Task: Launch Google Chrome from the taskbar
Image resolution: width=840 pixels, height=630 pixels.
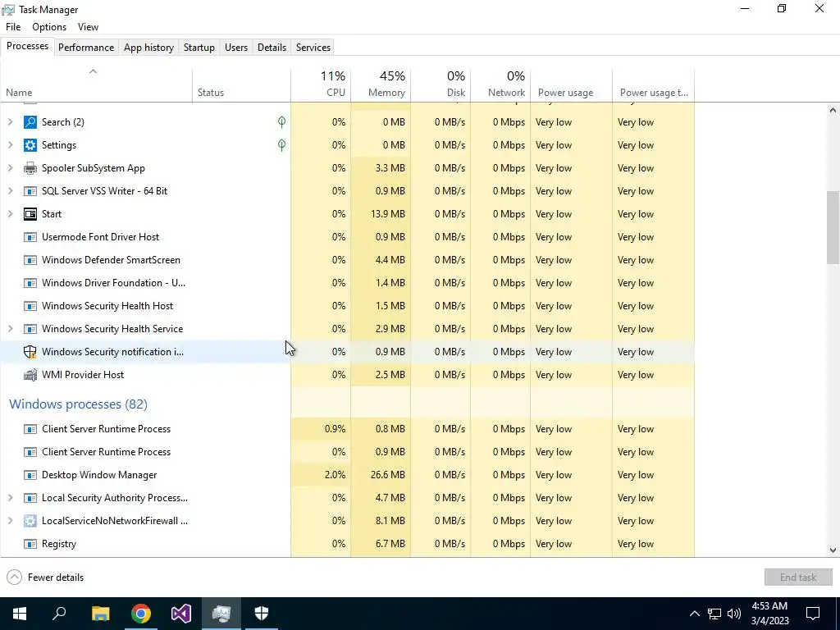Action: click(x=141, y=614)
